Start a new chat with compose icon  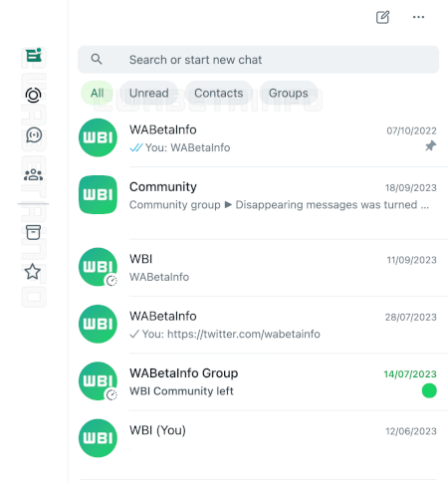click(x=382, y=17)
